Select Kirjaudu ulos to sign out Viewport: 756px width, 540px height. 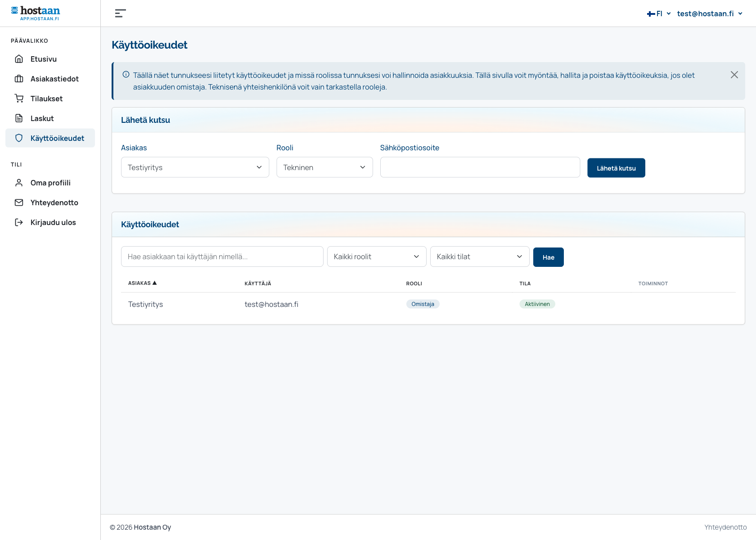pyautogui.click(x=50, y=222)
